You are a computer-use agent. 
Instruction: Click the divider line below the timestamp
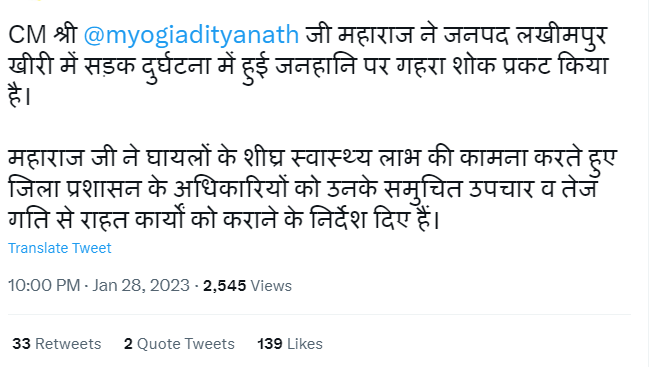pos(319,315)
